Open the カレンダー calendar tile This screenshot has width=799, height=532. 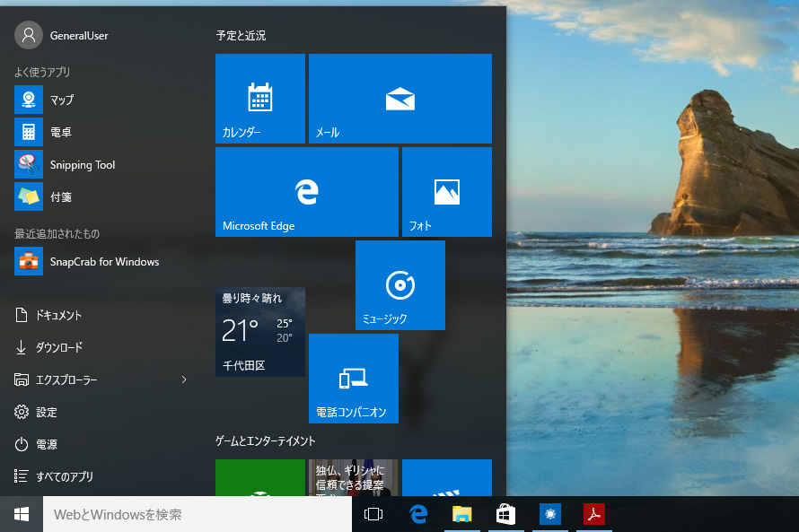click(x=260, y=99)
